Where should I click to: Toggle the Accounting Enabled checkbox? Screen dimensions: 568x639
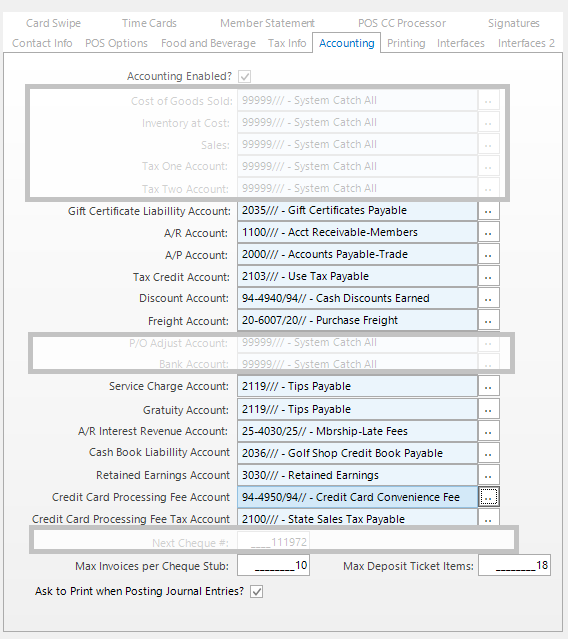[244, 76]
